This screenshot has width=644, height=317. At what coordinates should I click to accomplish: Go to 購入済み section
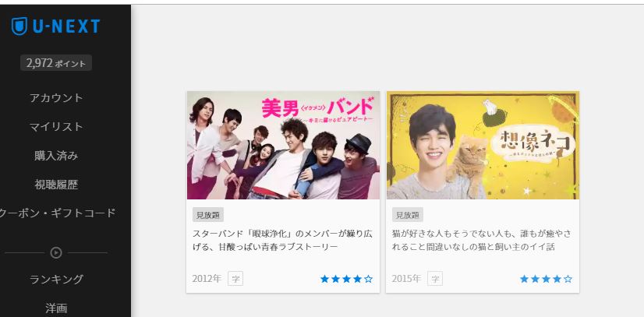pos(56,156)
